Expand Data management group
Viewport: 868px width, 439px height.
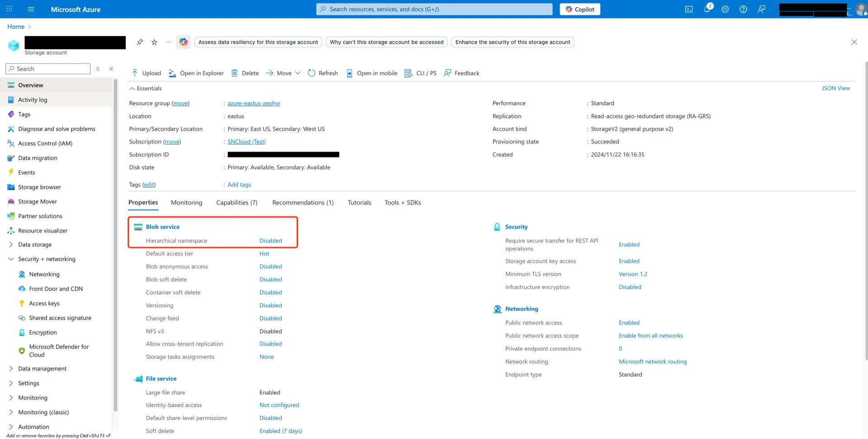[x=11, y=369]
